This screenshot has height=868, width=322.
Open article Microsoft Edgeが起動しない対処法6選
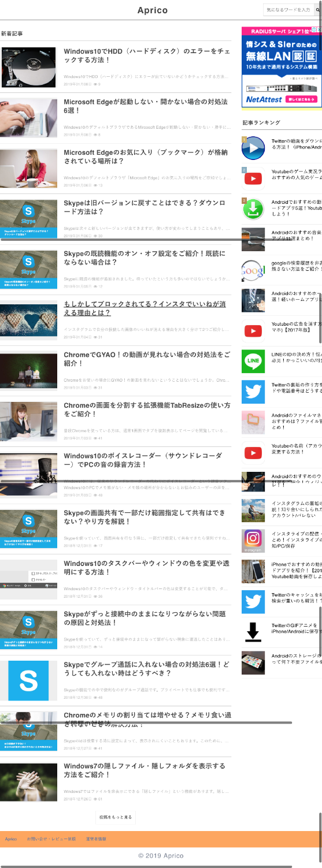pos(146,106)
